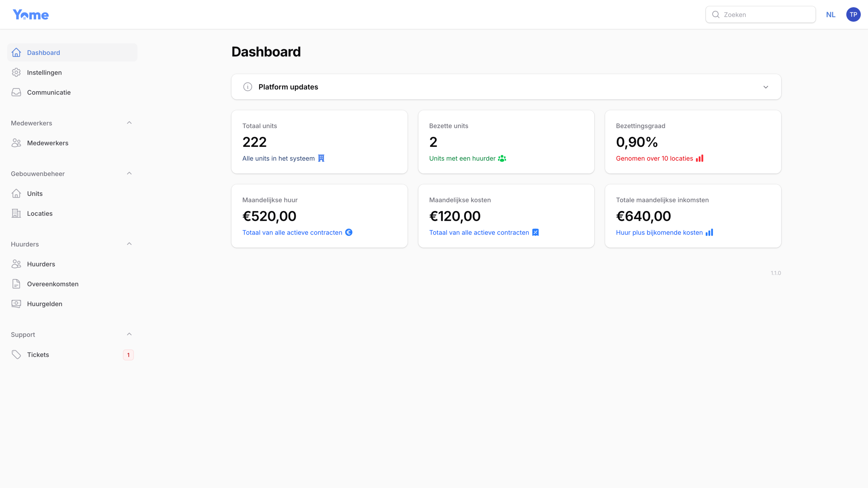Open Instellingen via the gear icon
The width and height of the screenshot is (868, 488).
(16, 72)
